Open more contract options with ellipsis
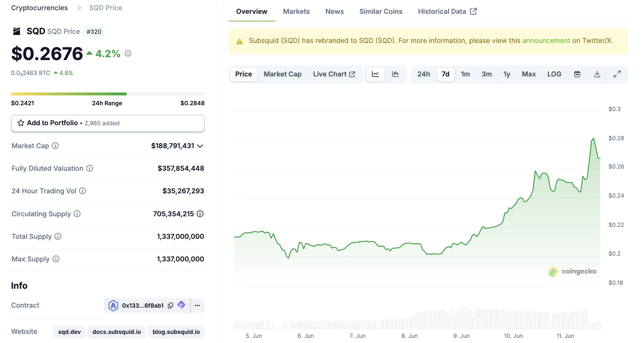This screenshot has height=343, width=644. [x=197, y=305]
